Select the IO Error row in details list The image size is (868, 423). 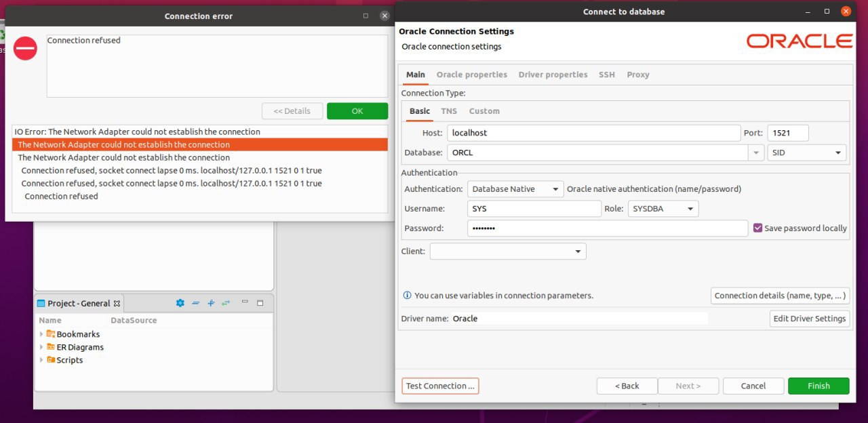pyautogui.click(x=200, y=132)
